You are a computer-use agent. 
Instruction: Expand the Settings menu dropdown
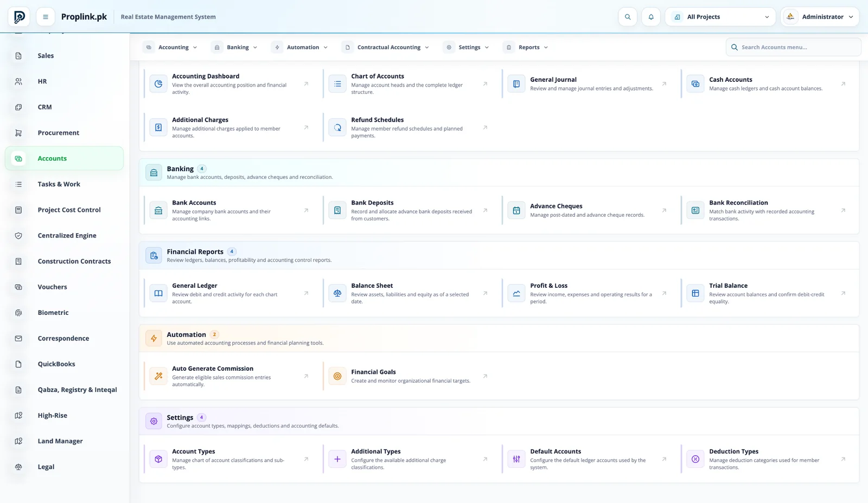tap(466, 47)
